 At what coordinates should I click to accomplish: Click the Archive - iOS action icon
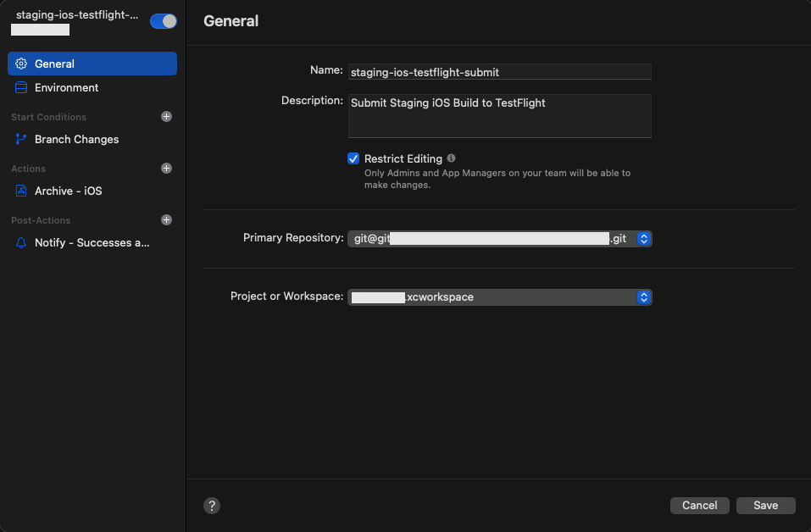point(21,191)
